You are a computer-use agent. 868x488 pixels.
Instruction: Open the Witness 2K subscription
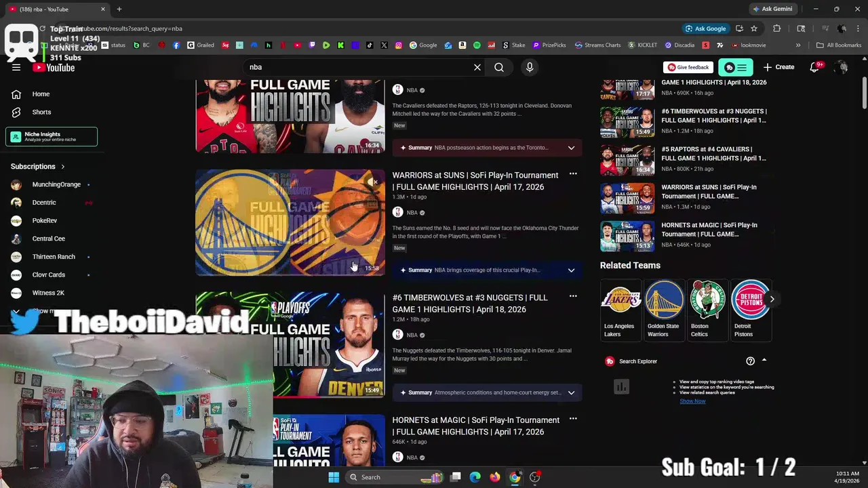tap(52, 293)
